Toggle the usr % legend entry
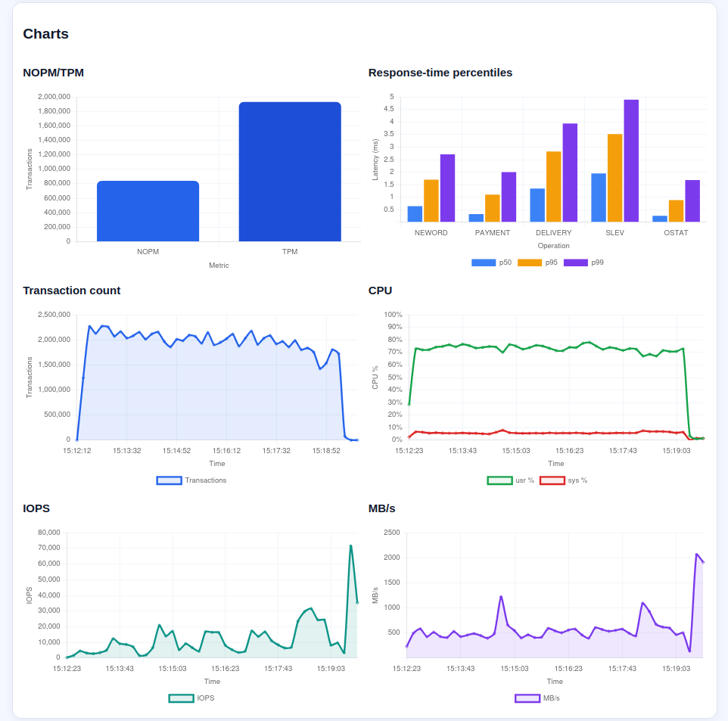Screen dimensions: 728x721 tap(511, 480)
